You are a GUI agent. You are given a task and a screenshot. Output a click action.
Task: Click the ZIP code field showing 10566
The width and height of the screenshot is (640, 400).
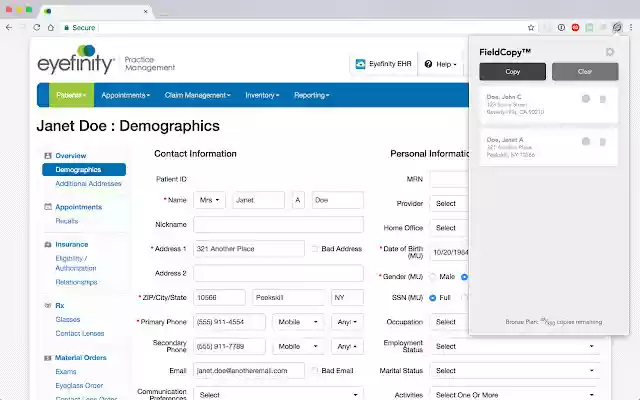220,298
